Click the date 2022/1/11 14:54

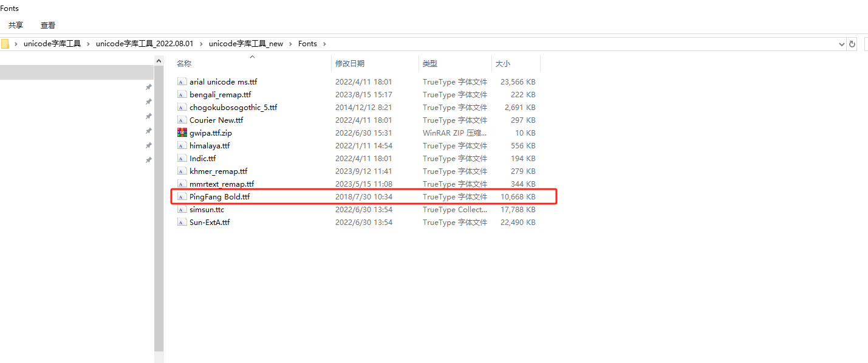[364, 145]
